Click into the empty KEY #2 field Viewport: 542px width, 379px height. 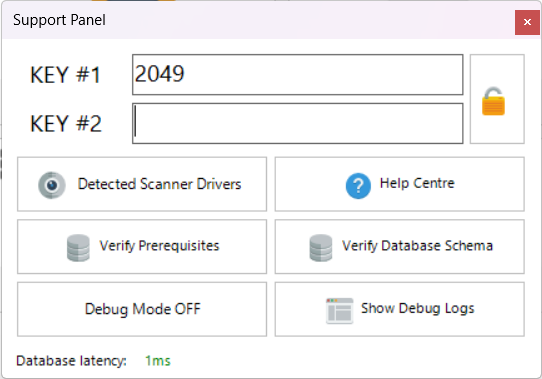point(298,123)
